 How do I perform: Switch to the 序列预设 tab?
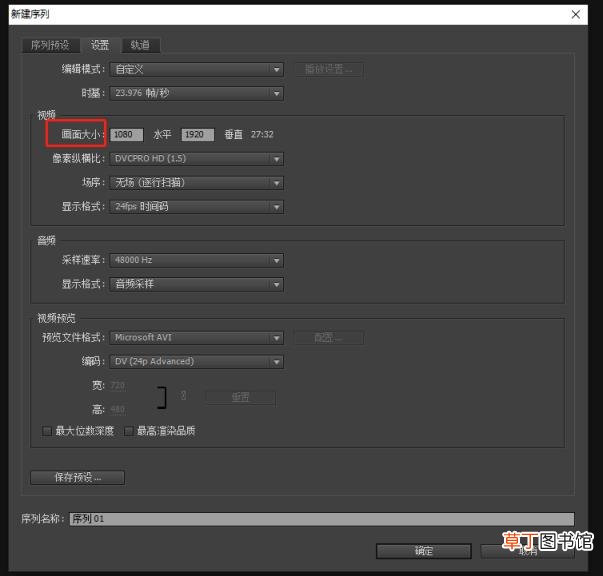coord(51,45)
